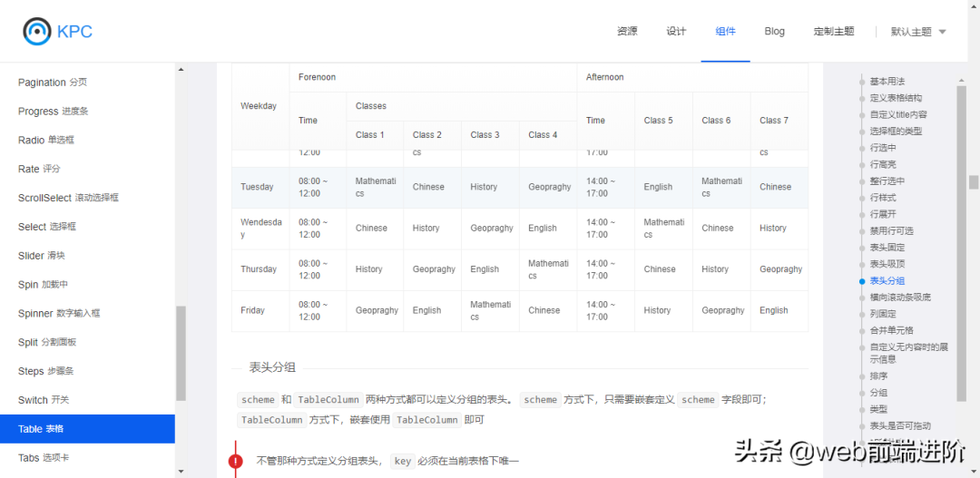The image size is (980, 478).
Task: Jump to 合并单元格 section anchor
Action: click(x=891, y=330)
